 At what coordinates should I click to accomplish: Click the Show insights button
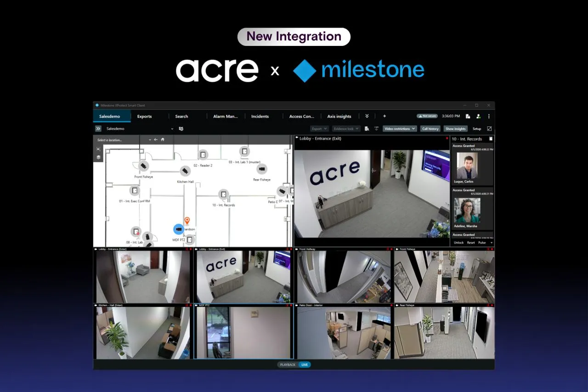click(456, 129)
